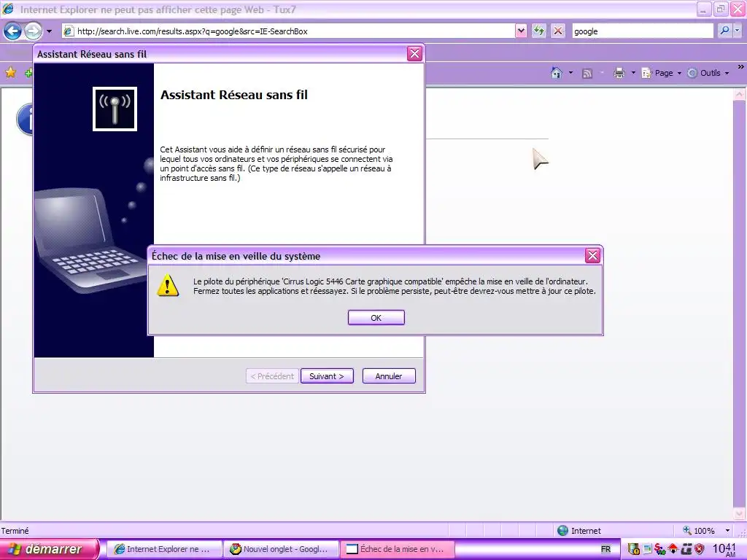Click the IE logo in title bar
Image resolution: width=747 pixels, height=560 pixels.
coord(8,9)
